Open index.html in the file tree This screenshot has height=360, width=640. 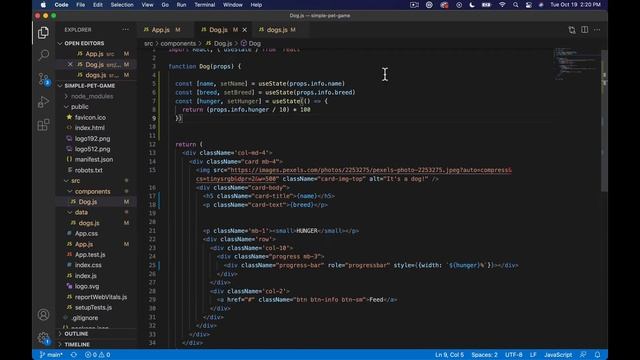coord(90,128)
